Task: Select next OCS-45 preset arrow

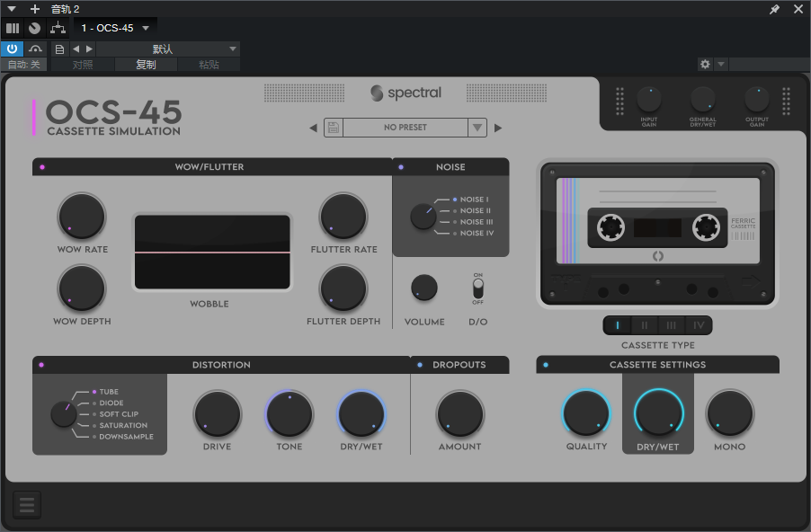Action: (x=498, y=128)
